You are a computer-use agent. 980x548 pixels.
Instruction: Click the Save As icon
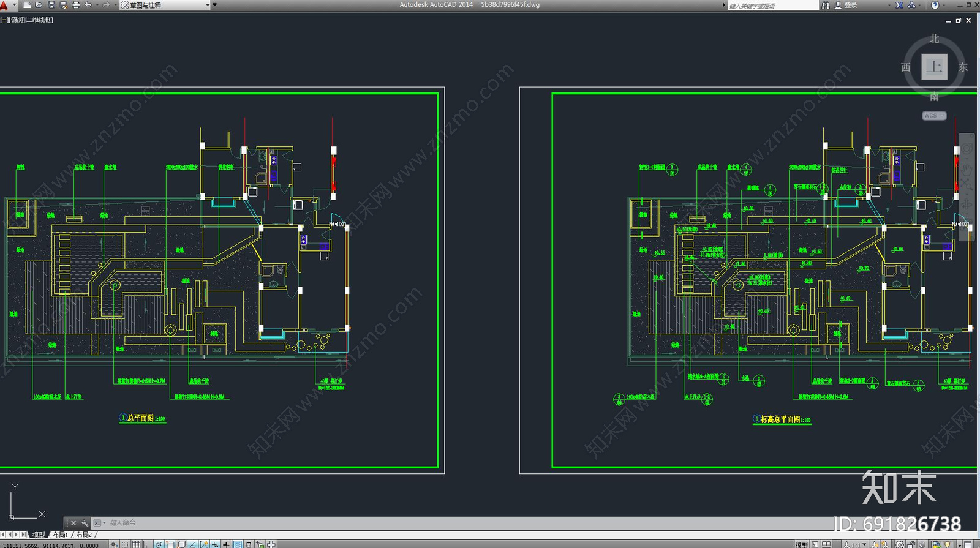pos(64,5)
